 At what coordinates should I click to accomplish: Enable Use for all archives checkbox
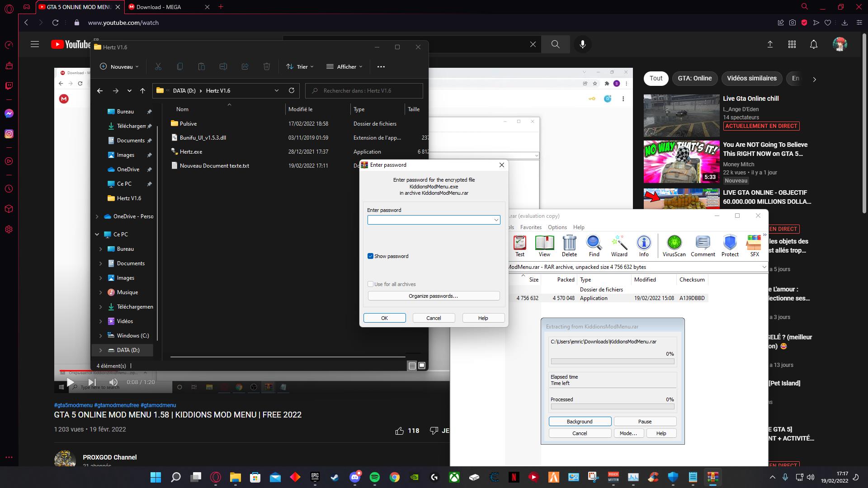pyautogui.click(x=371, y=284)
